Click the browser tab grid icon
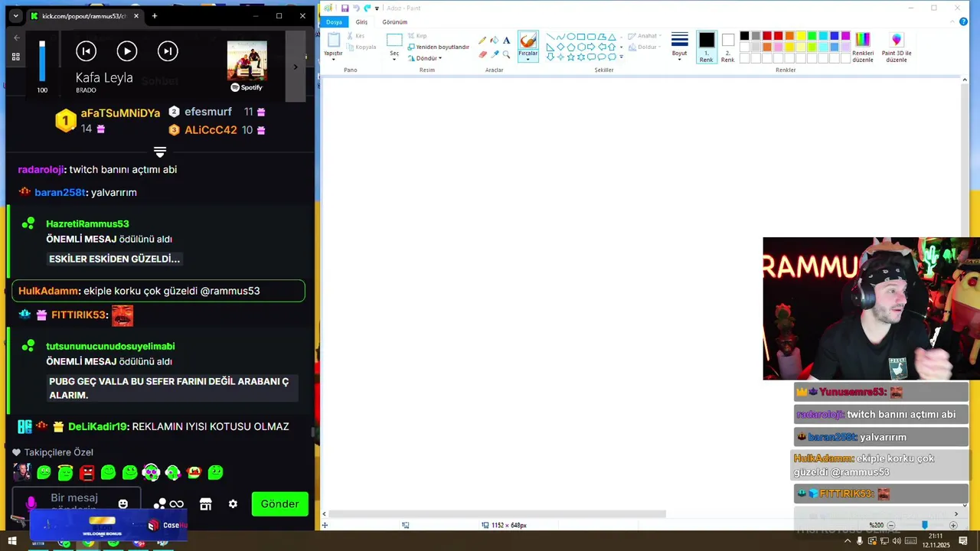 coord(15,57)
